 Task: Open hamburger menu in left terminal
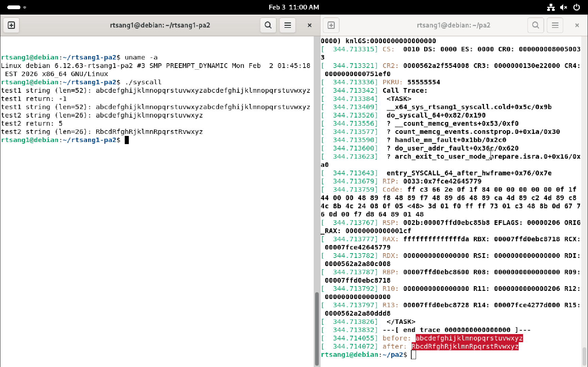(288, 25)
